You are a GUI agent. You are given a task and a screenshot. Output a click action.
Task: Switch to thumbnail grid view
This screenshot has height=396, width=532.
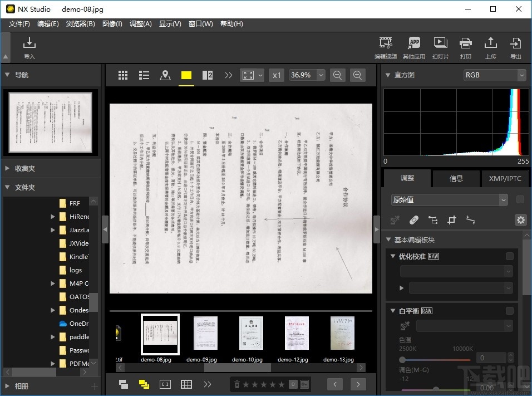pyautogui.click(x=122, y=75)
